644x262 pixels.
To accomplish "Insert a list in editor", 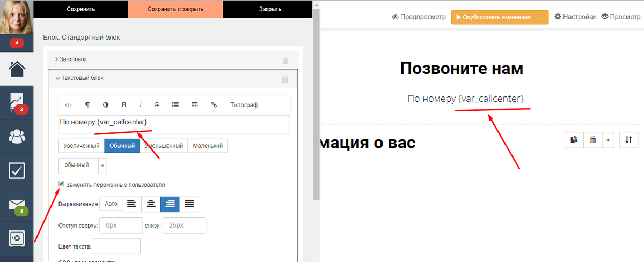I will pyautogui.click(x=175, y=105).
